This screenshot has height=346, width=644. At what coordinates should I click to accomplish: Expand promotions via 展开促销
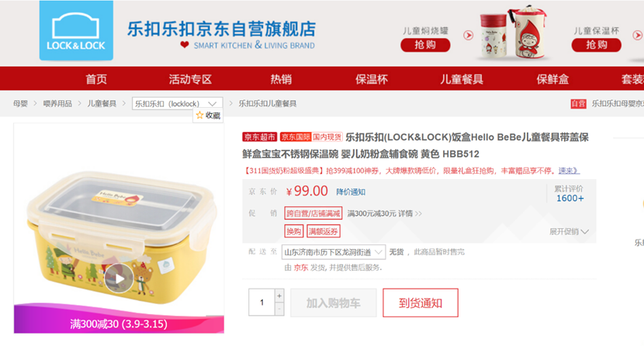point(569,231)
